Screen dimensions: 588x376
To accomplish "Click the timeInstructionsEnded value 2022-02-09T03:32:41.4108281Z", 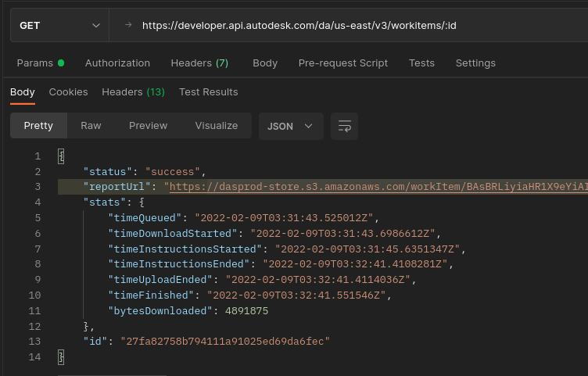I will click(355, 264).
